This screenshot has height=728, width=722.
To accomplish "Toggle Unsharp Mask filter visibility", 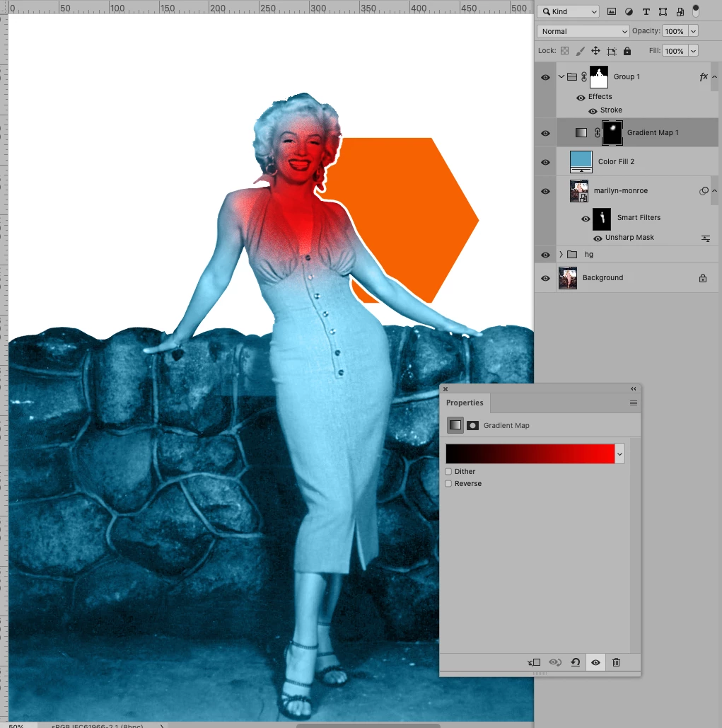I will coord(598,238).
